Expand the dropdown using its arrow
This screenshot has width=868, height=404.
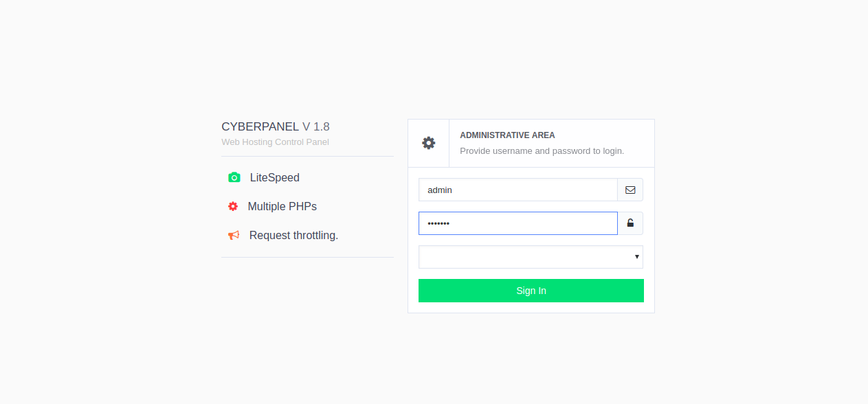pyautogui.click(x=637, y=257)
